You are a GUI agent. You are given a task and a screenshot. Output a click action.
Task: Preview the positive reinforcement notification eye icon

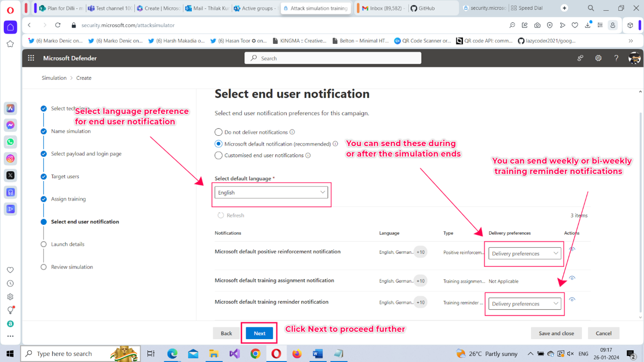pos(572,250)
